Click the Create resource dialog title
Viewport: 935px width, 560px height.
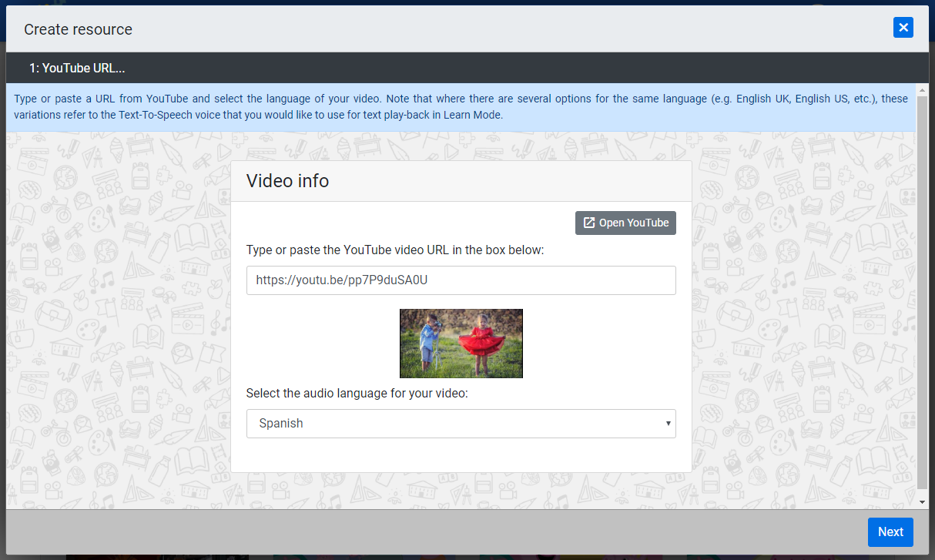pos(78,29)
